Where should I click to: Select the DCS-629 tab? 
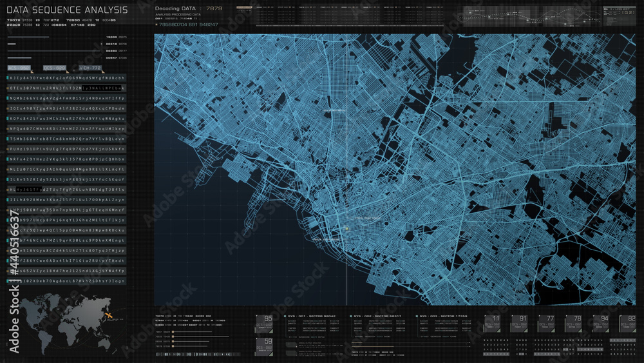tap(55, 68)
